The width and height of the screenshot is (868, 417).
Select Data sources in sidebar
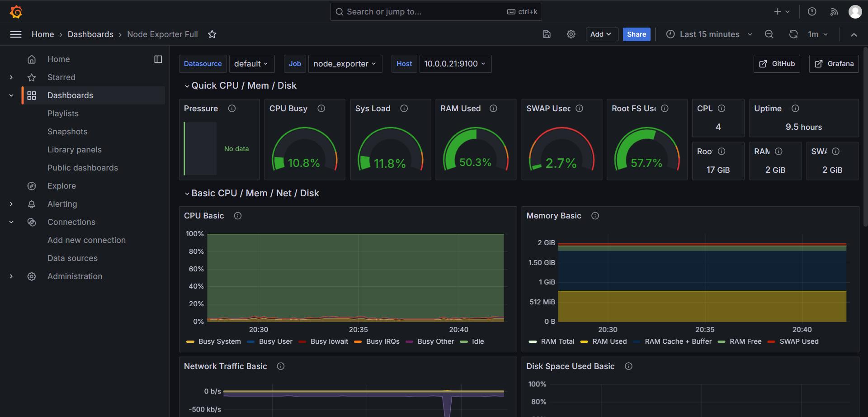(x=72, y=258)
